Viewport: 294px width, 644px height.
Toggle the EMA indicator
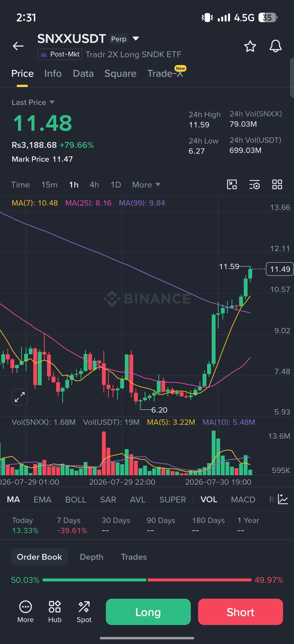click(x=42, y=499)
